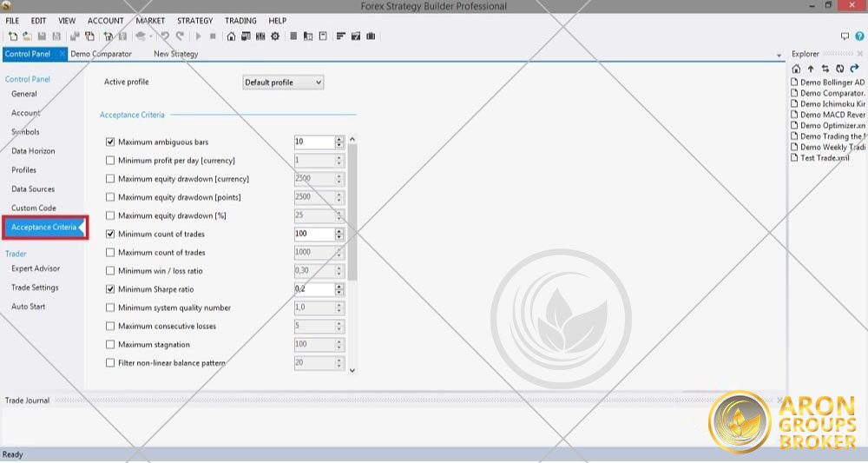Click the Undo arrow in the toolbar
Image resolution: width=868 pixels, height=463 pixels.
(x=165, y=36)
